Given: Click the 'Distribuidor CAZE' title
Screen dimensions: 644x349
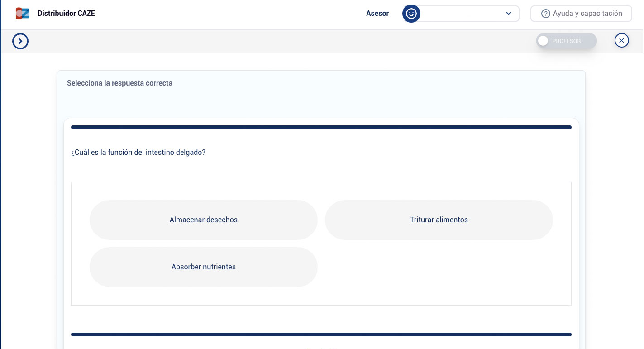Looking at the screenshot, I should tap(66, 14).
